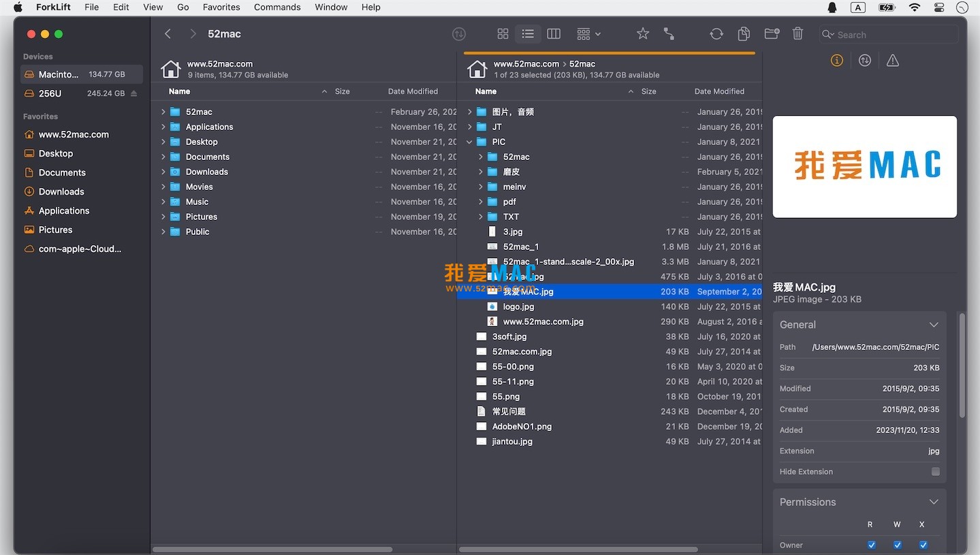Image resolution: width=980 pixels, height=555 pixels.
Task: Toggle Owner execute permission checkbox
Action: click(923, 545)
